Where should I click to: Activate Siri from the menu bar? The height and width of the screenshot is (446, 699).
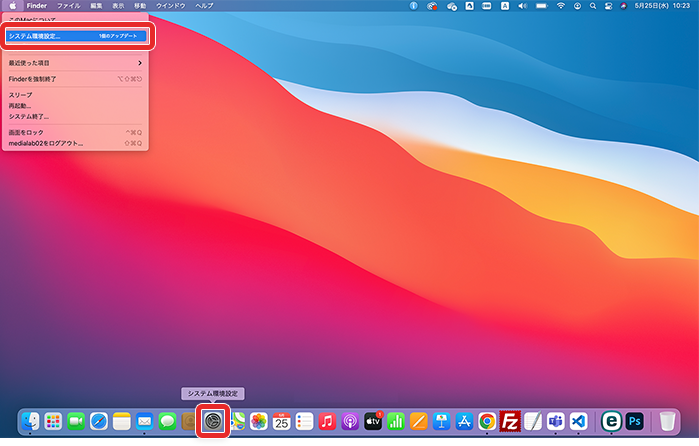click(x=623, y=6)
